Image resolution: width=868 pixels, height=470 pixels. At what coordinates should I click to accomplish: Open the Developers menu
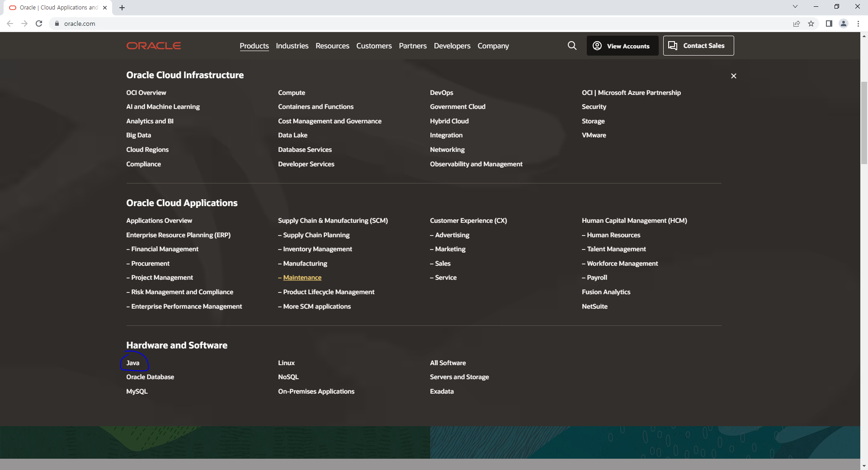[452, 46]
